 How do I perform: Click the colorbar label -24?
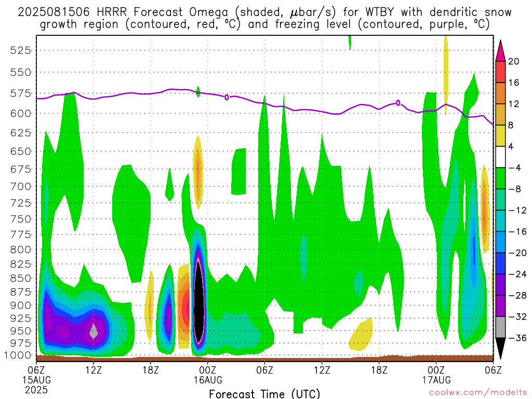click(x=517, y=274)
